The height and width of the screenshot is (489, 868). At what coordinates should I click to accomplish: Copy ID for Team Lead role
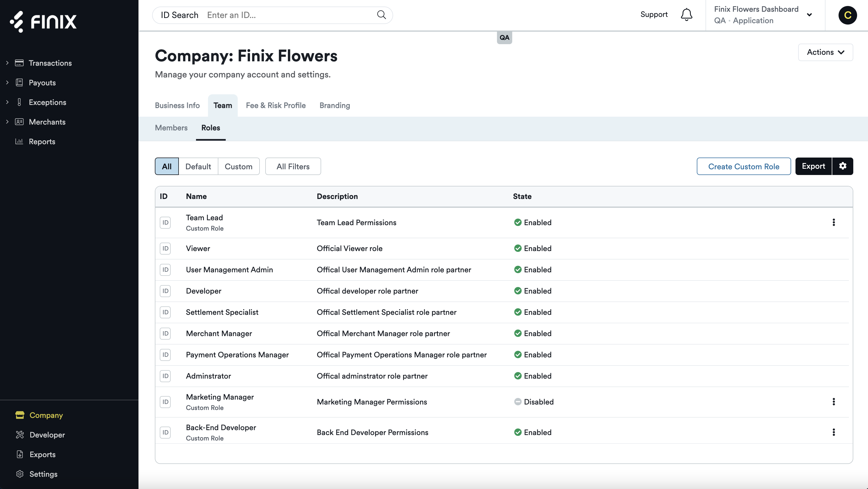pos(165,222)
